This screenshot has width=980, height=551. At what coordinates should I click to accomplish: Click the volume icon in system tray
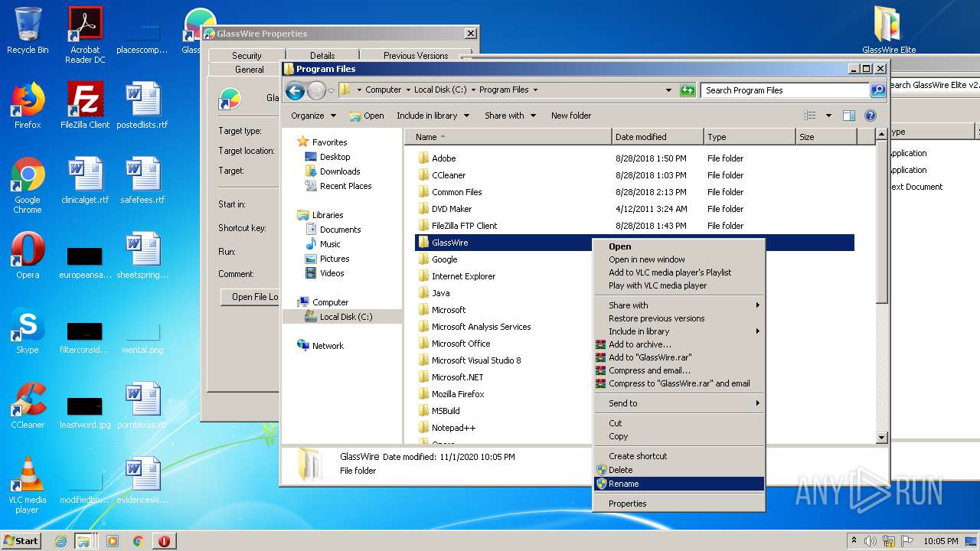coord(871,541)
